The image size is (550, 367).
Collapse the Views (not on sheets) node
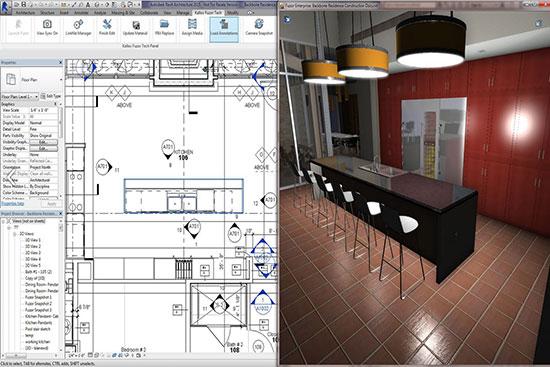click(3, 221)
